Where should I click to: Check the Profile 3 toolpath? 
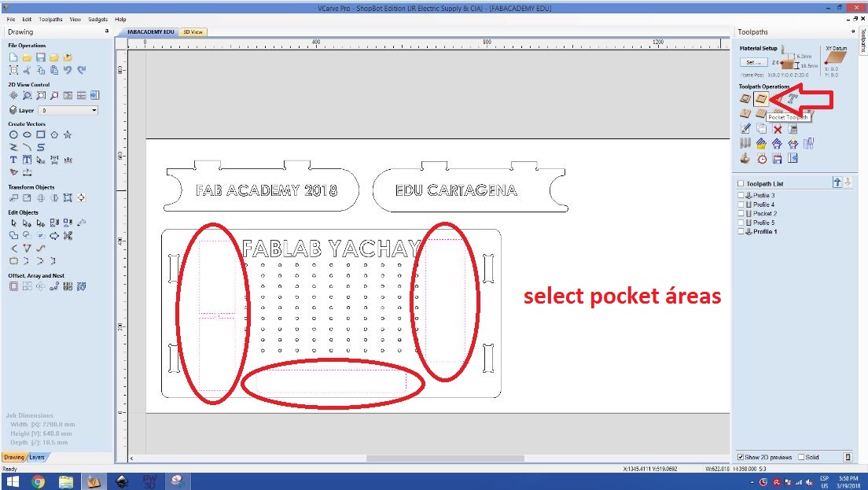pos(741,195)
